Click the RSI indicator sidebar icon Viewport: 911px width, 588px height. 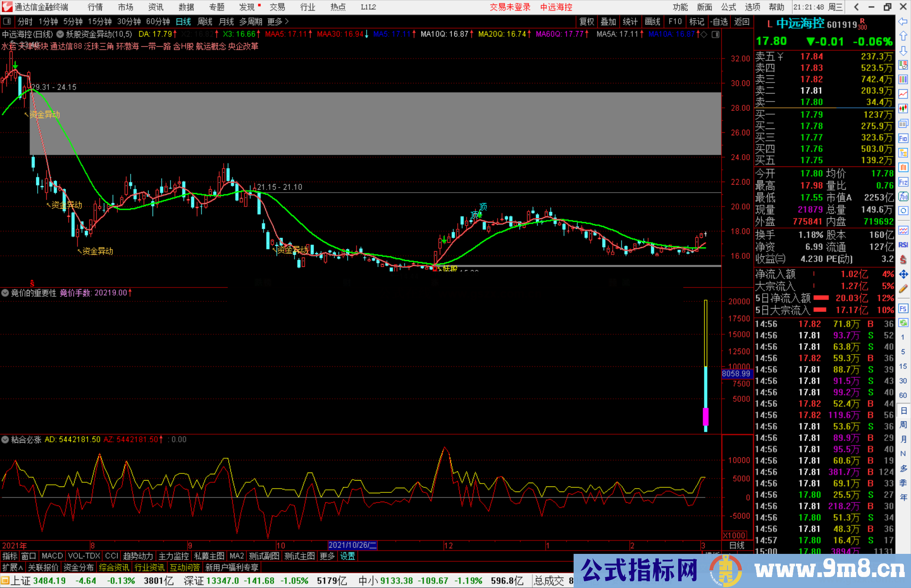[x=903, y=245]
